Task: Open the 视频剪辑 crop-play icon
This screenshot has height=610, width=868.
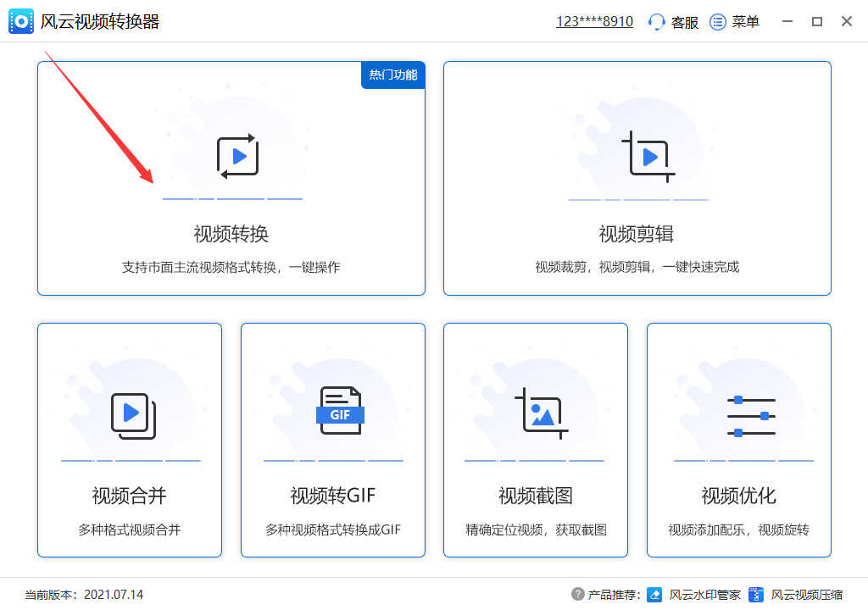Action: (648, 157)
